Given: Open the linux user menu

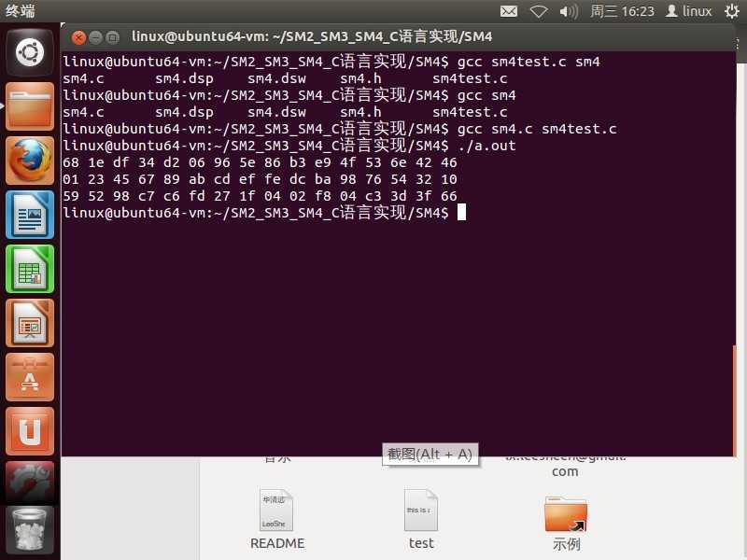Looking at the screenshot, I should (x=689, y=11).
